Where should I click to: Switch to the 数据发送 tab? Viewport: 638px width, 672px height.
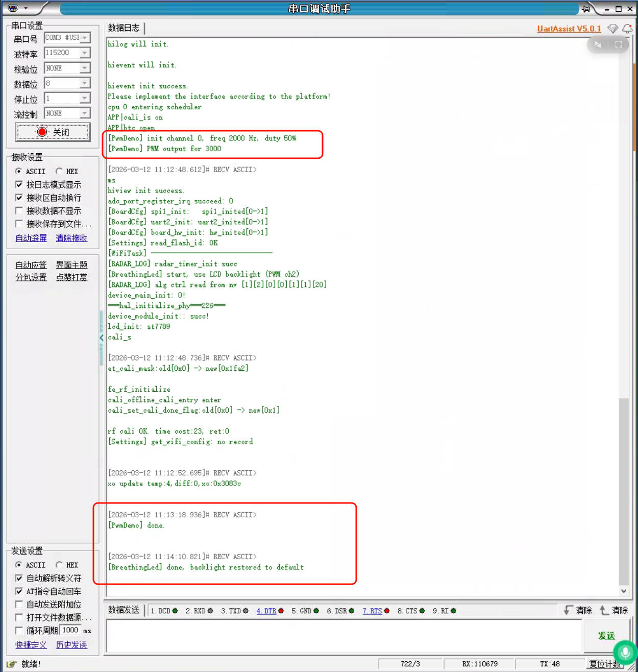click(x=124, y=610)
